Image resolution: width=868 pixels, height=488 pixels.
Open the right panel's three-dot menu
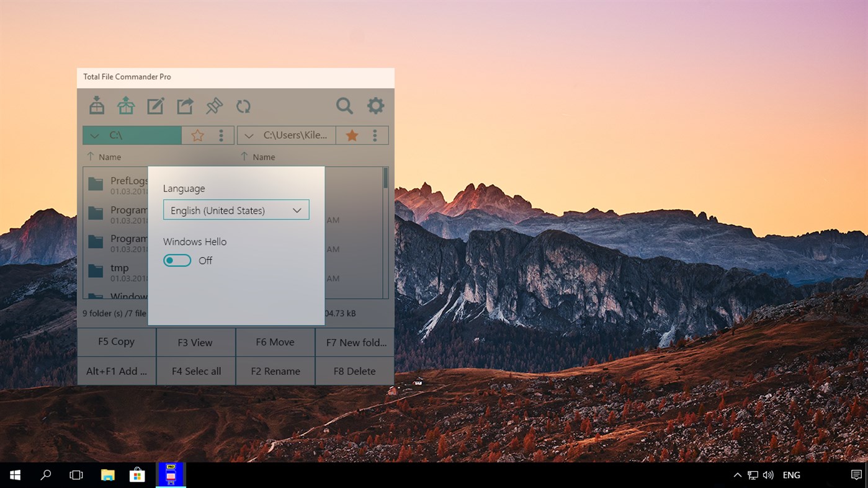(x=375, y=135)
